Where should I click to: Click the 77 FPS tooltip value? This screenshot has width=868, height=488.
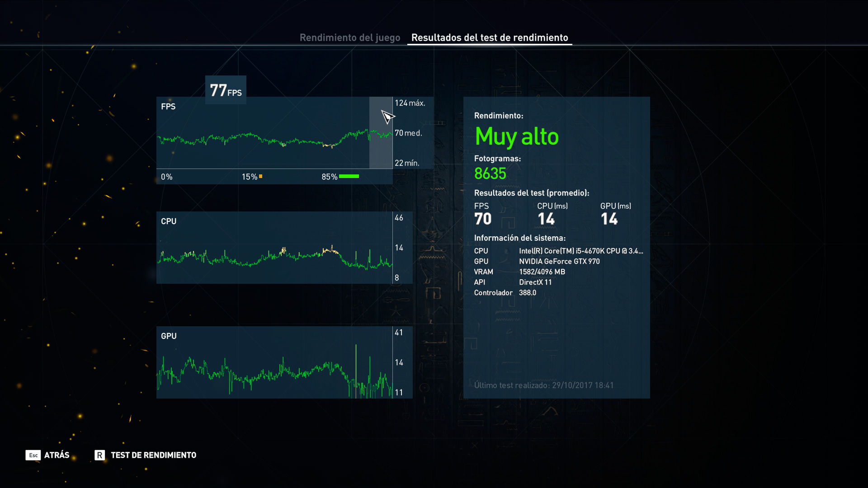[226, 90]
